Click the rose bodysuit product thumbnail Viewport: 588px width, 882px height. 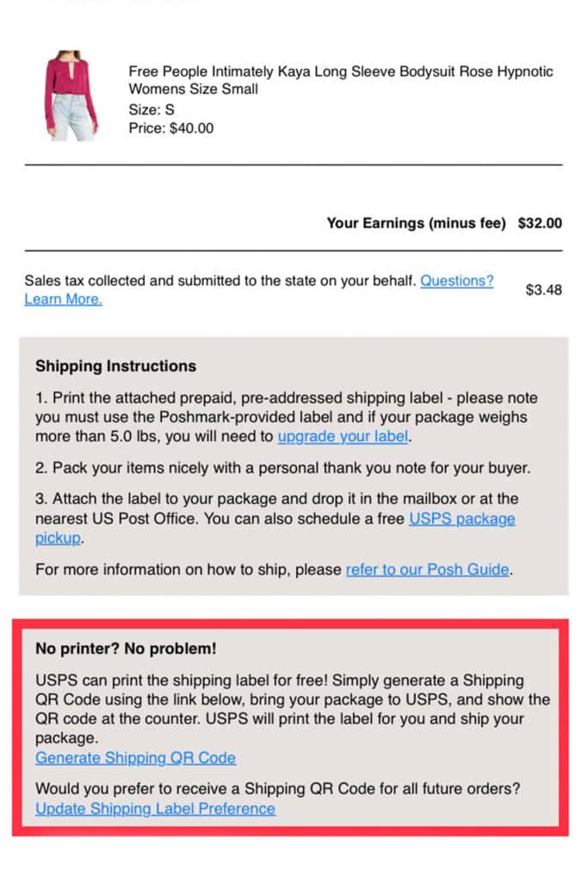70,95
